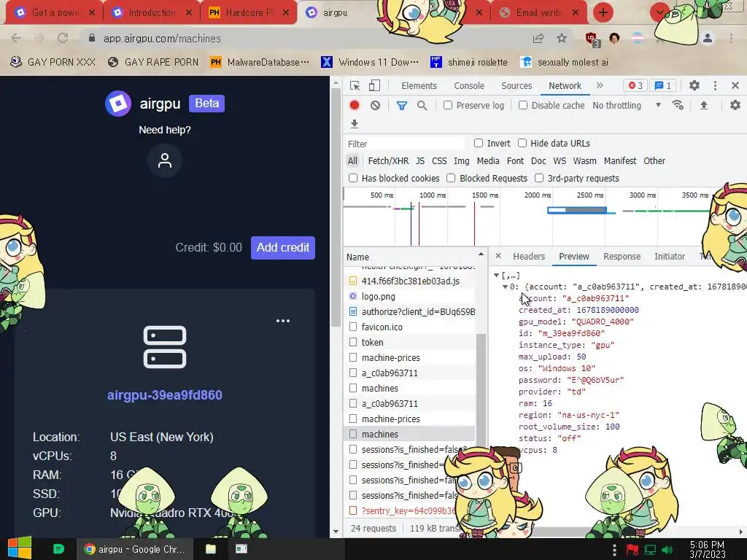The width and height of the screenshot is (747, 560).
Task: Enable Disable cache checkbox
Action: point(523,105)
